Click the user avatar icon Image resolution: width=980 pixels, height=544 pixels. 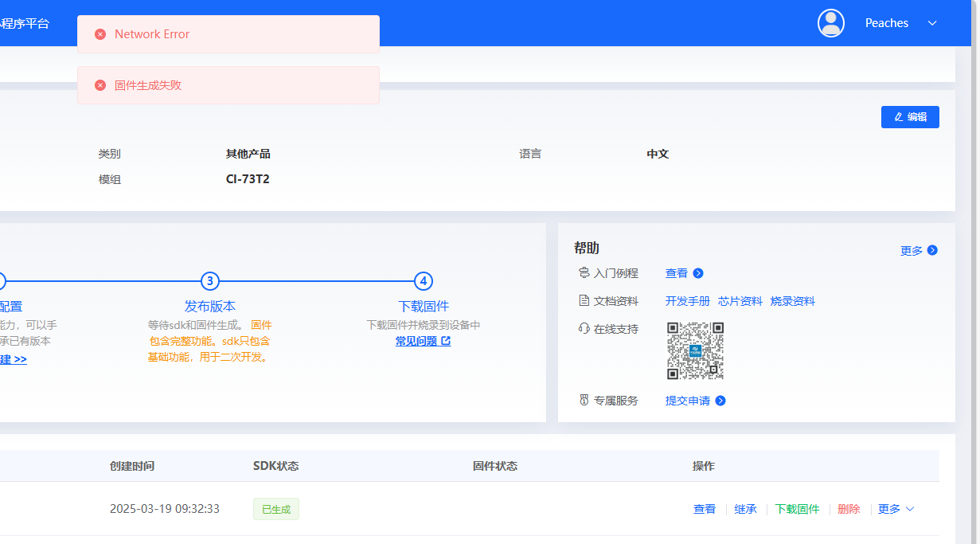pos(831,23)
